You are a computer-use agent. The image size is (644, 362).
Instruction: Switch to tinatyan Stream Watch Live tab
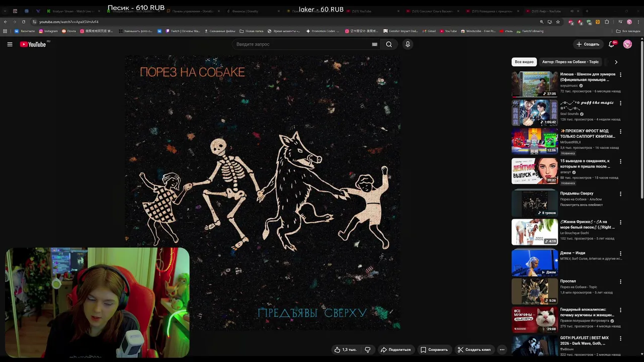(73, 11)
